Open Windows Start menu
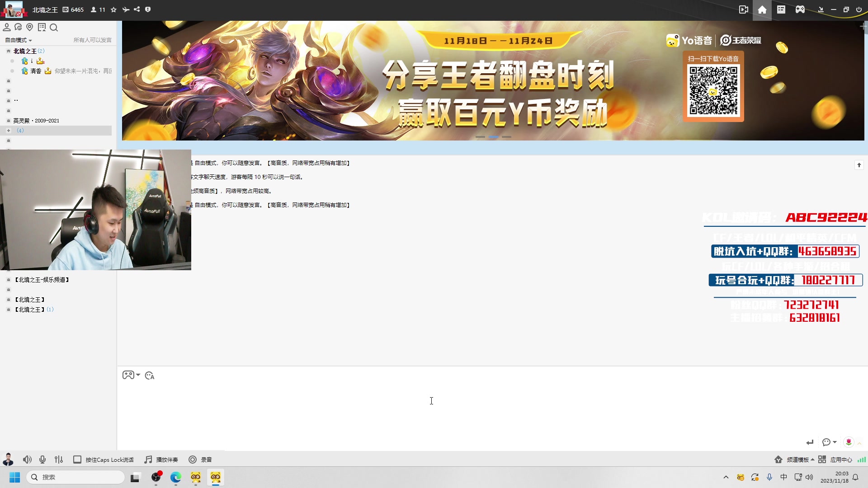The height and width of the screenshot is (488, 868). (14, 477)
